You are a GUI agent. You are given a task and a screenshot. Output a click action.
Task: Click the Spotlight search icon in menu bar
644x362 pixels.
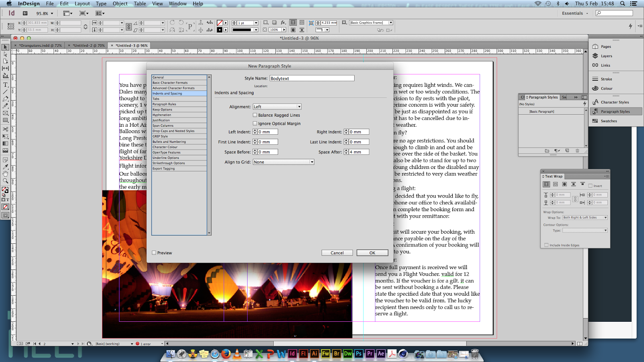(622, 4)
